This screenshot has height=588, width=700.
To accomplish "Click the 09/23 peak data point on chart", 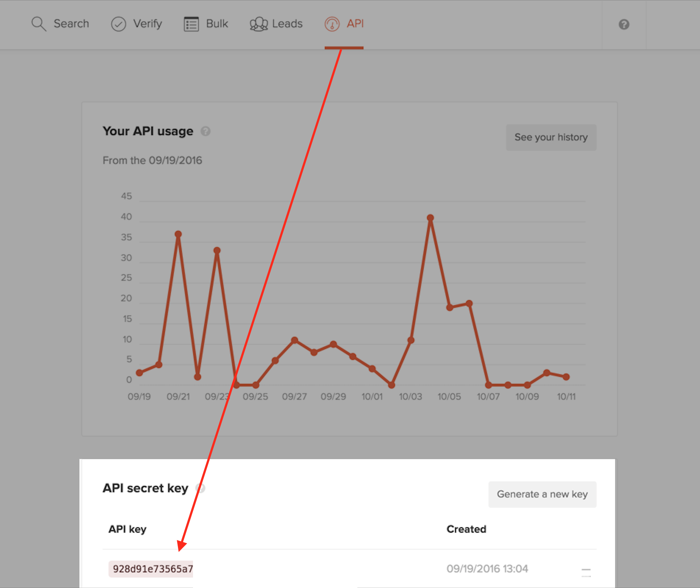I will (x=217, y=251).
